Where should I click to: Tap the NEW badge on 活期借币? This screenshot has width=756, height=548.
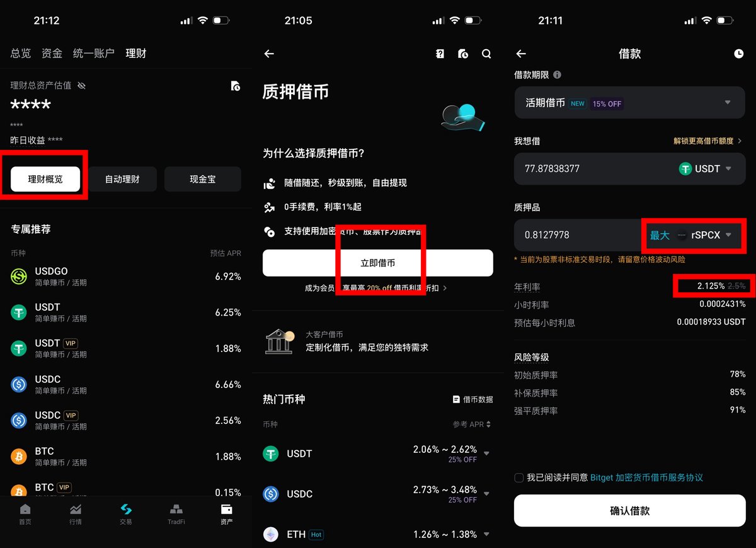point(578,104)
